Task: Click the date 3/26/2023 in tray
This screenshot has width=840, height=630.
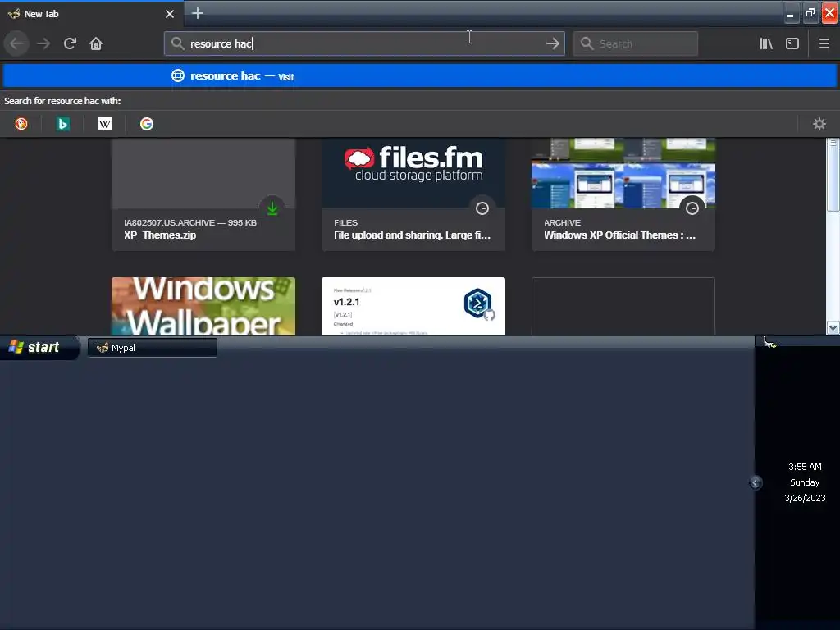Action: 805,498
